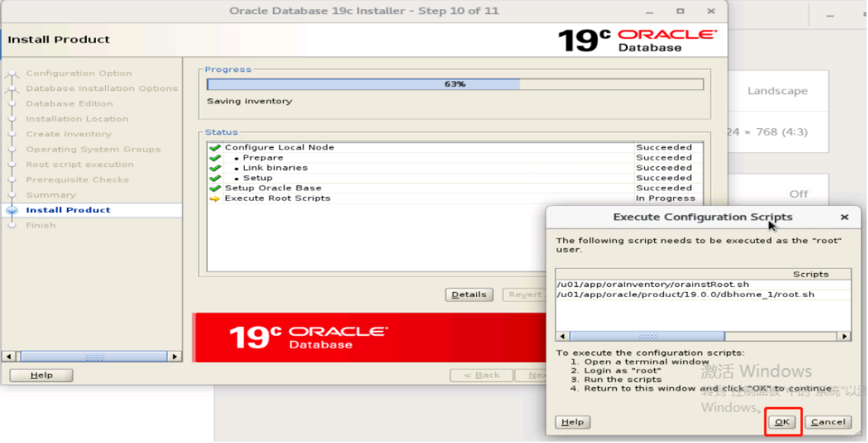Viewport: 868px width, 443px height.
Task: Click the Details button
Action: click(x=469, y=294)
